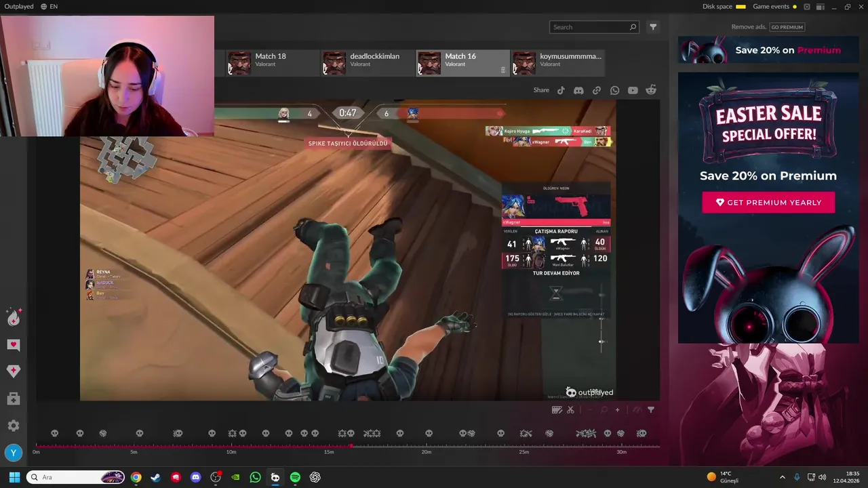This screenshot has height=488, width=868.
Task: Seek the timeline bar at 20m
Action: (x=426, y=446)
